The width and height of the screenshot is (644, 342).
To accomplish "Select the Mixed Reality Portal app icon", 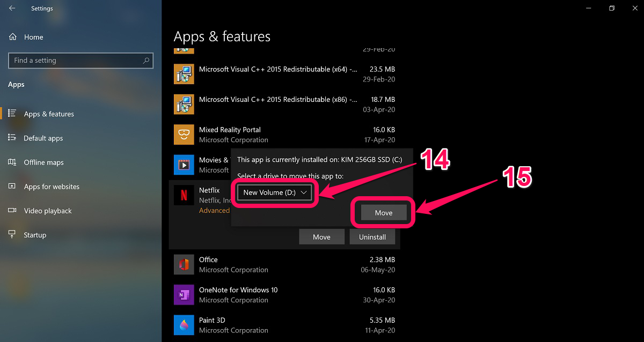I will [184, 135].
